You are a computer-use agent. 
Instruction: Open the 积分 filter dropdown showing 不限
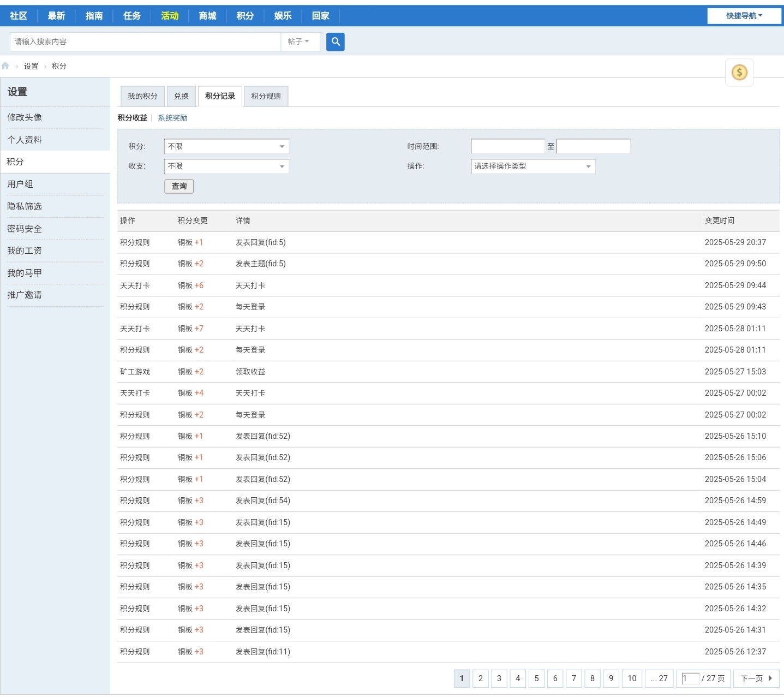tap(226, 146)
